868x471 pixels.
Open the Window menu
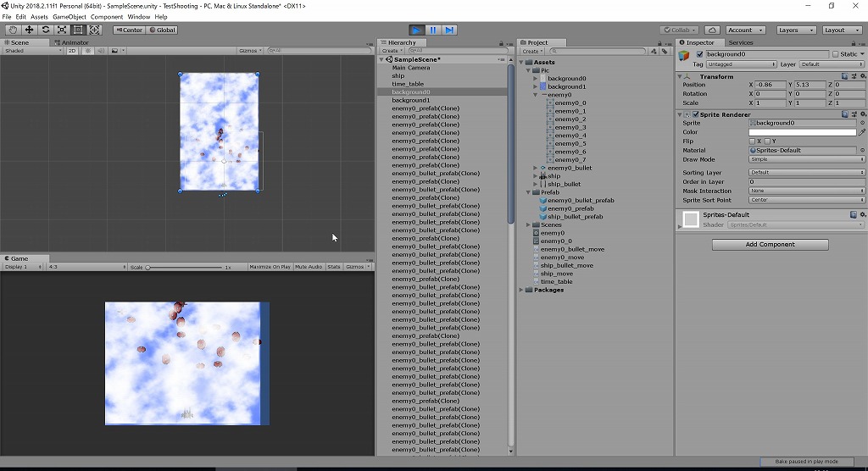[138, 17]
